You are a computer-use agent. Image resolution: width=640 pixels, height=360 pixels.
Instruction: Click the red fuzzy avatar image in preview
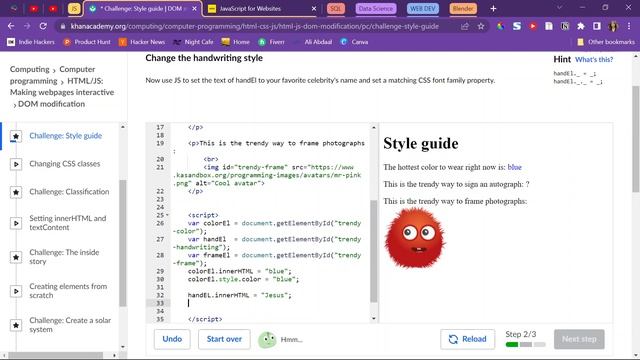tap(415, 238)
